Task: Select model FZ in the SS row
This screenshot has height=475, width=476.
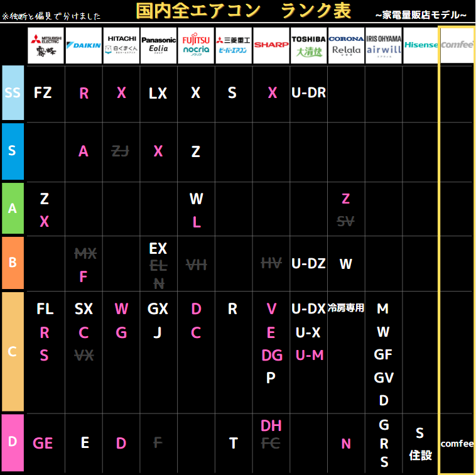Action: pos(43,92)
